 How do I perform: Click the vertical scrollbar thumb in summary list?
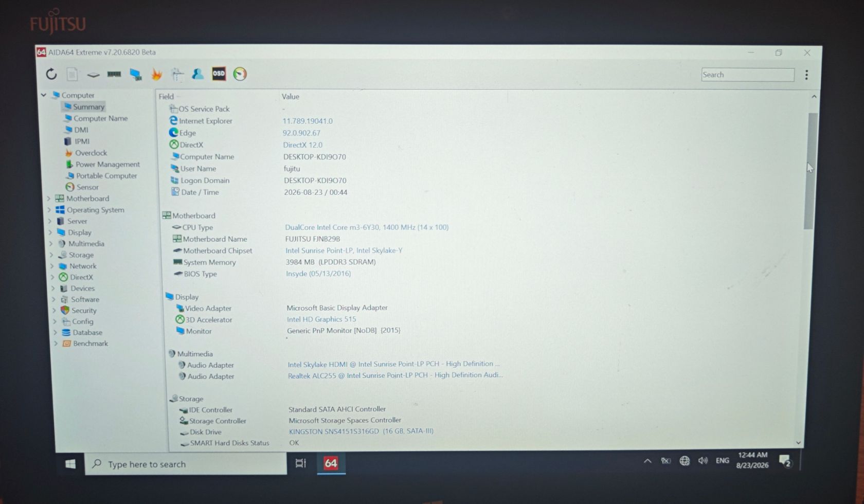[x=812, y=171]
